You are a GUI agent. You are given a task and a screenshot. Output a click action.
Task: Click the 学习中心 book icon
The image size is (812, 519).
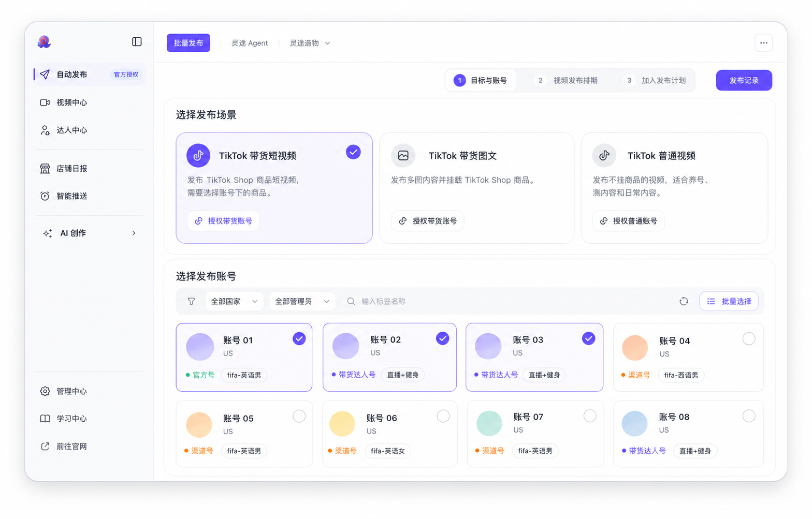point(45,419)
